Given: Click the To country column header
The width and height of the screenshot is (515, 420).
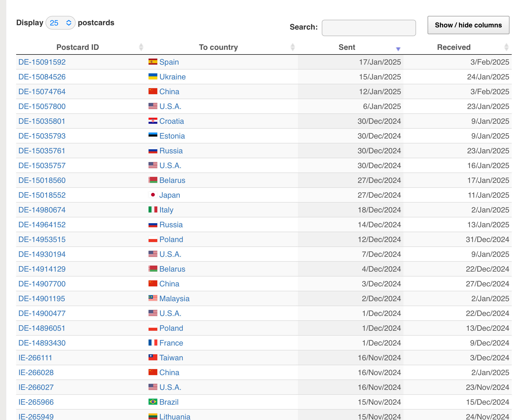Looking at the screenshot, I should 218,47.
